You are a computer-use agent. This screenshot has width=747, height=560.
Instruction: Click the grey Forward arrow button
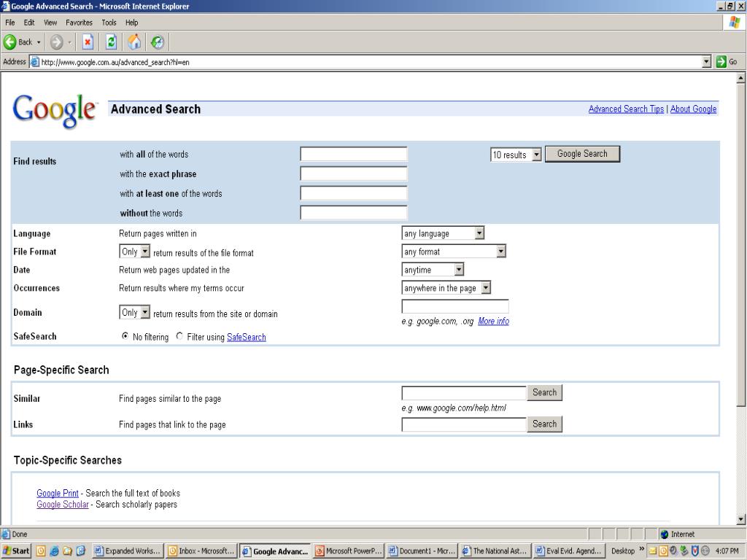tap(56, 42)
